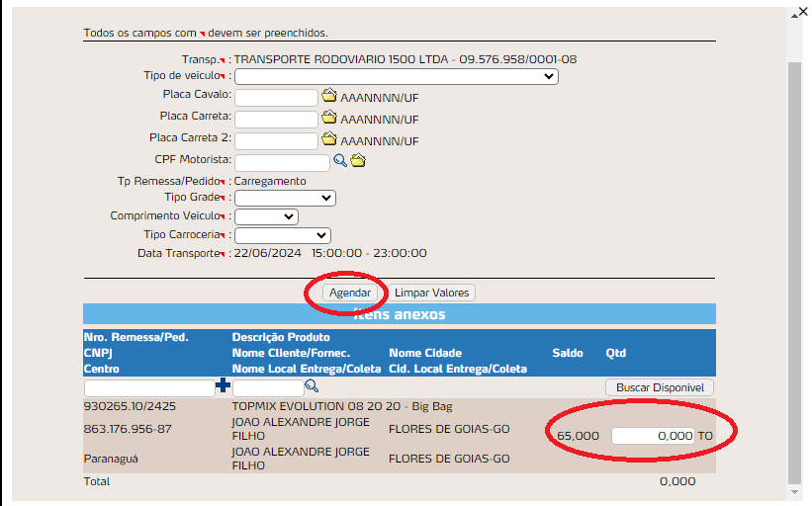Screen dimensions: 812x506
Task: Open the Comprimento Veiculo dropdown
Action: click(x=266, y=216)
